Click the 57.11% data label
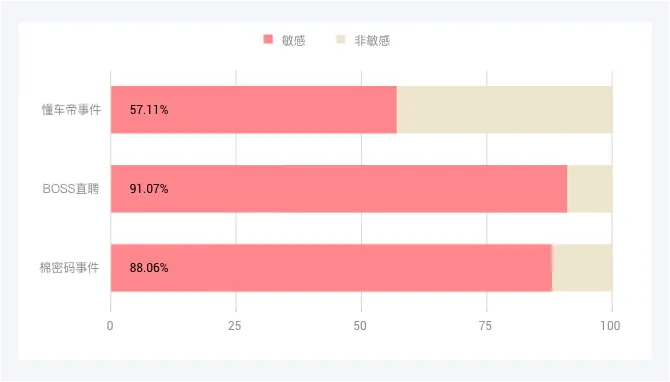The width and height of the screenshot is (670, 382). point(149,110)
